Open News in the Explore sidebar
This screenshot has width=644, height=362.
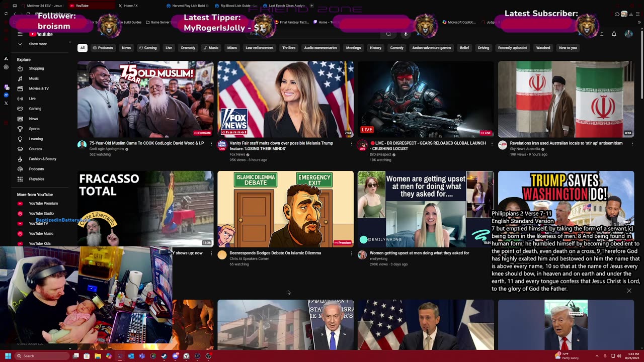[33, 119]
